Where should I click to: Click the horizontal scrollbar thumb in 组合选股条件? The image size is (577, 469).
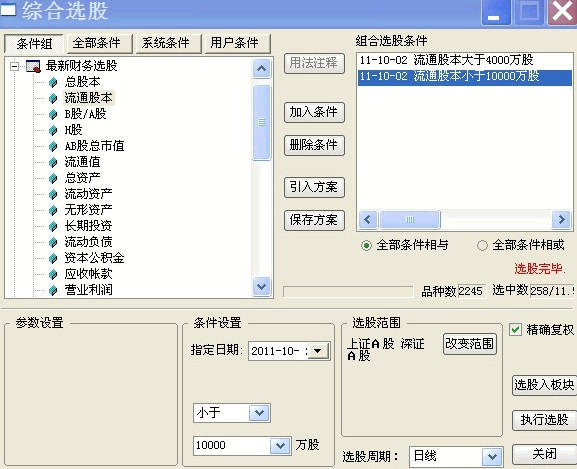(410, 220)
